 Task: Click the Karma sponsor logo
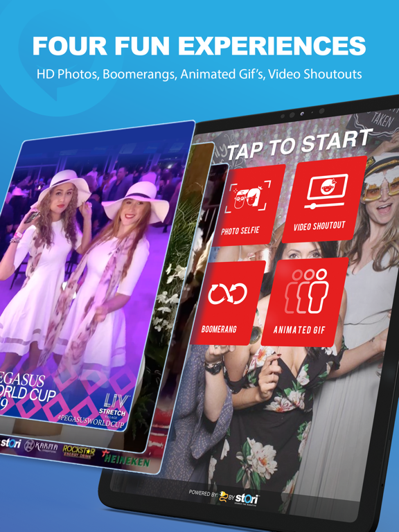tap(41, 446)
